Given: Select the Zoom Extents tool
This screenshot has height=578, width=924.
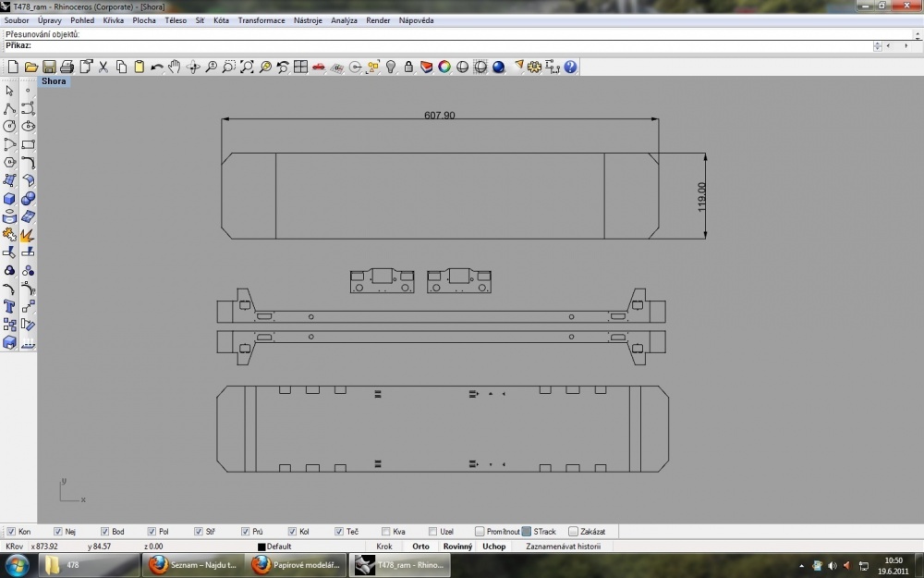Looking at the screenshot, I should pyautogui.click(x=247, y=68).
